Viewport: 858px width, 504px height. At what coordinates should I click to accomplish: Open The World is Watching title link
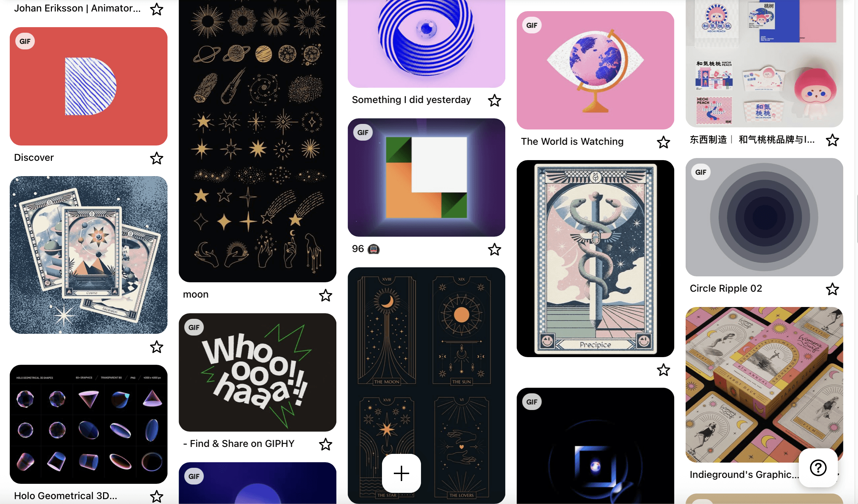(x=572, y=141)
